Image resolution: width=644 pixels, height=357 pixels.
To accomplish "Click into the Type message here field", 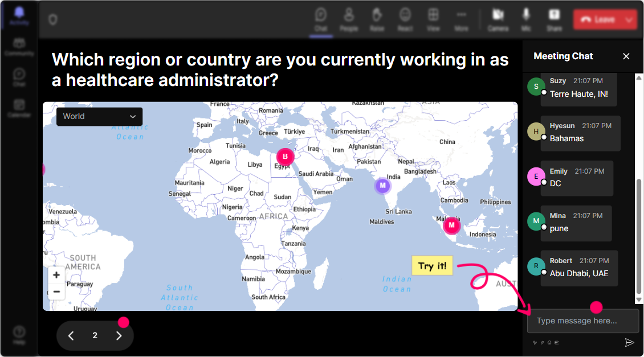I will (x=583, y=321).
